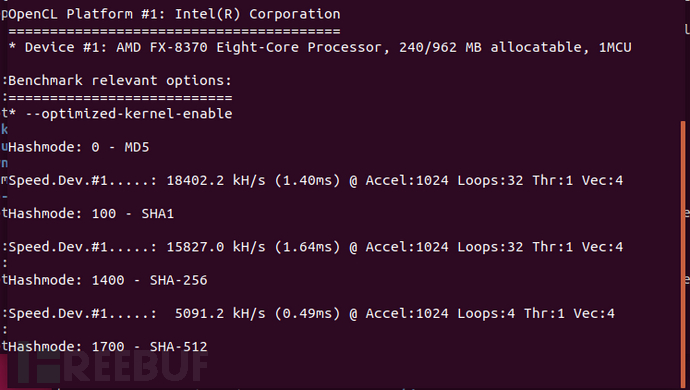Click the "18402.2 kH/s" MD5 speed value

pos(216,180)
